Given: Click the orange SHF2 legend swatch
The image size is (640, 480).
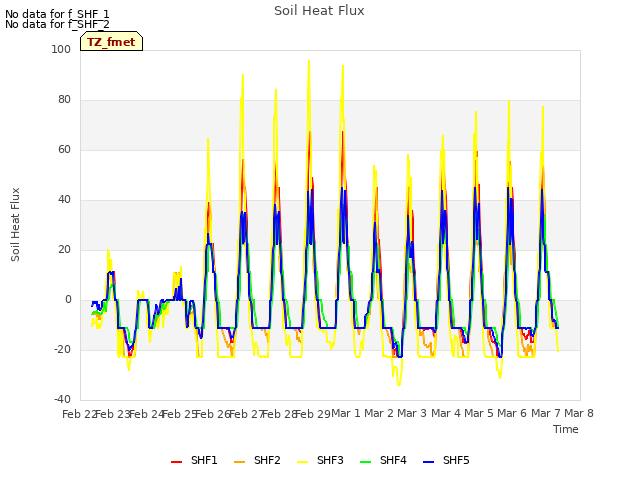Looking at the screenshot, I should 239,462.
